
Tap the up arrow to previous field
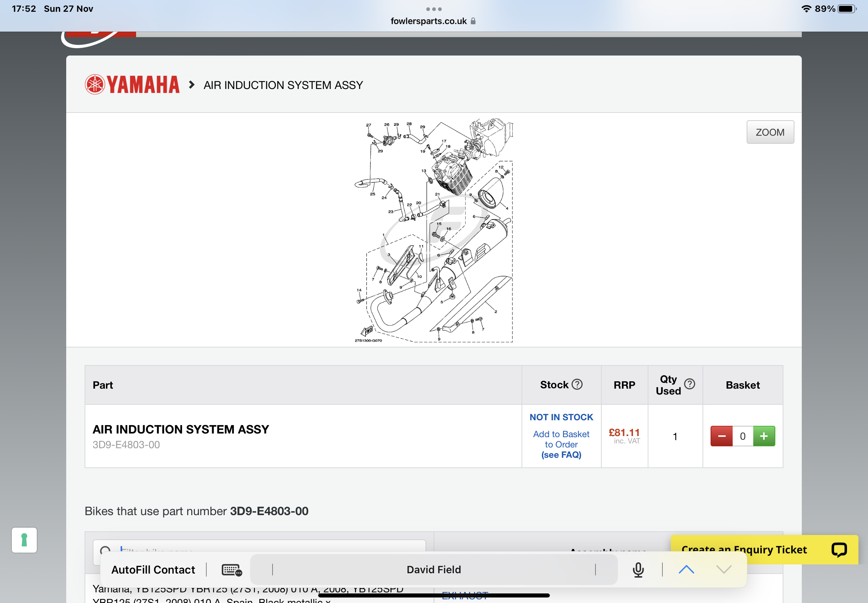pos(686,570)
